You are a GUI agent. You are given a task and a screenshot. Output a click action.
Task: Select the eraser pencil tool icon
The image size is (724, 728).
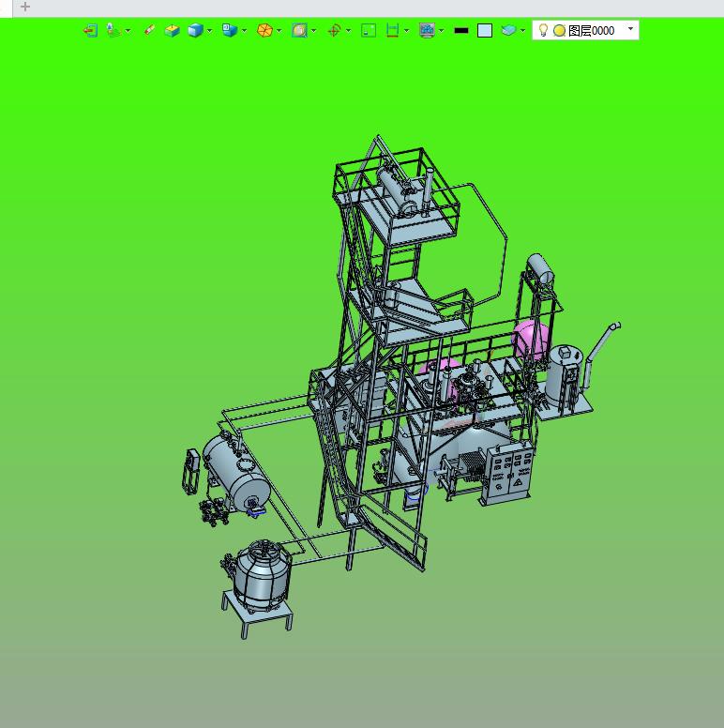pyautogui.click(x=149, y=30)
